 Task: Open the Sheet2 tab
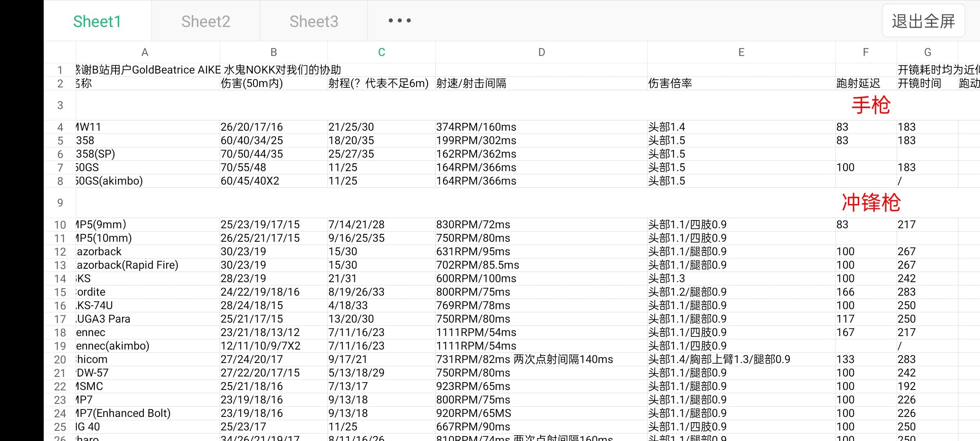[x=206, y=21]
